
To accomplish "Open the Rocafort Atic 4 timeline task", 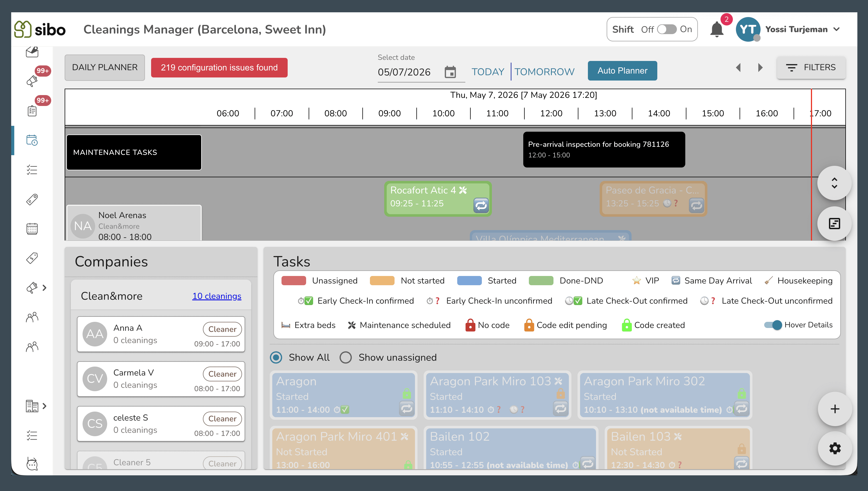I will coord(438,199).
